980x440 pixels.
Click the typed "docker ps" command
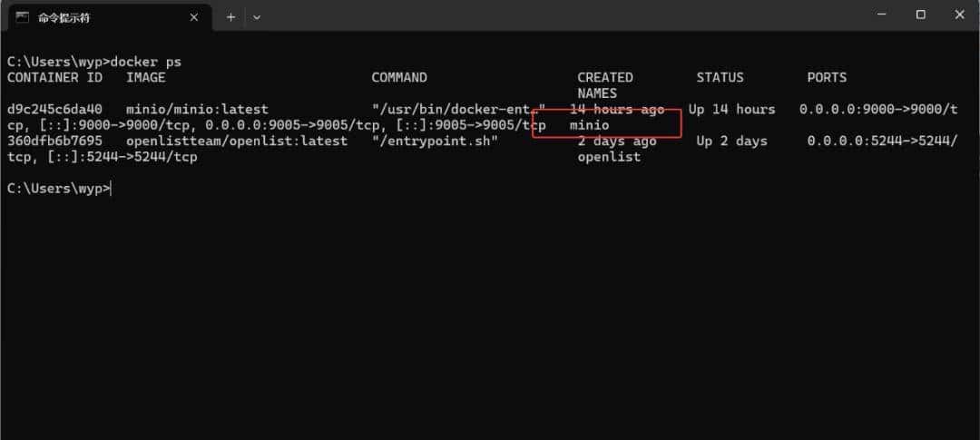(145, 62)
